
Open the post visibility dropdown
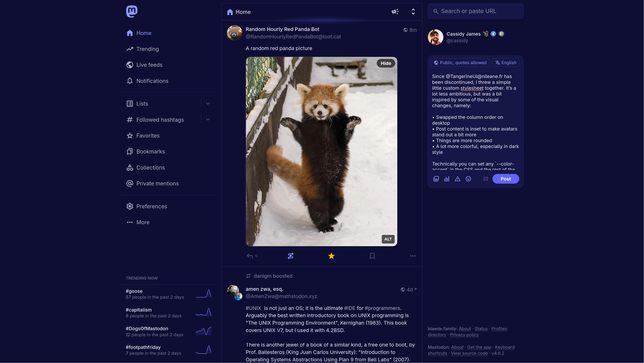click(460, 63)
